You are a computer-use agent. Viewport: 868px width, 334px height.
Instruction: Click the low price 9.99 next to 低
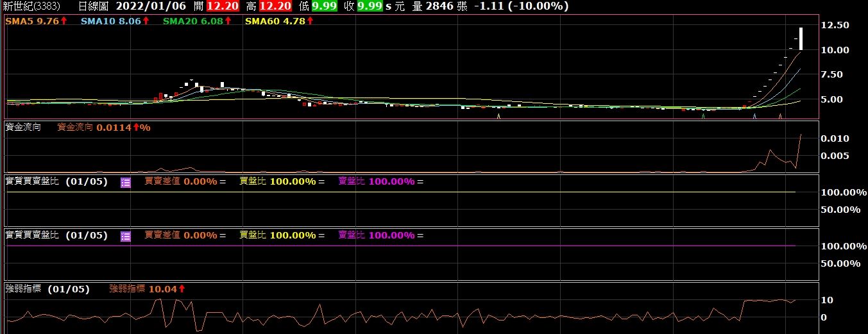324,6
